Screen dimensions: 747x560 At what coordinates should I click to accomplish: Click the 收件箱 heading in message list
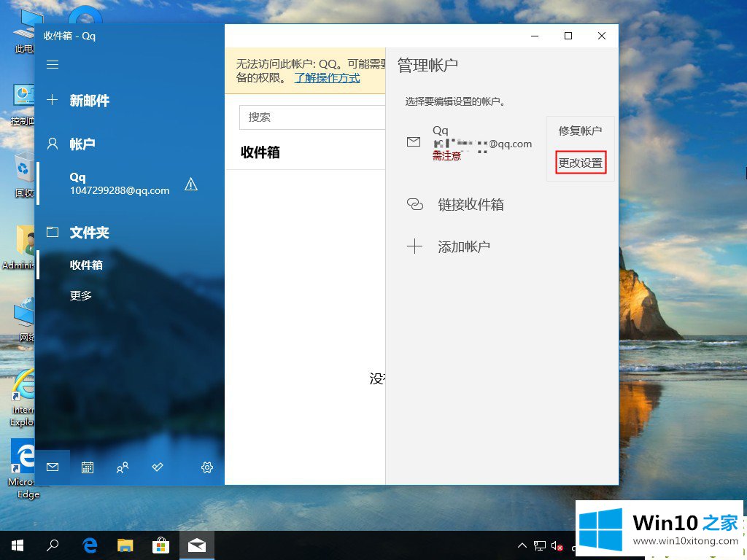260,152
